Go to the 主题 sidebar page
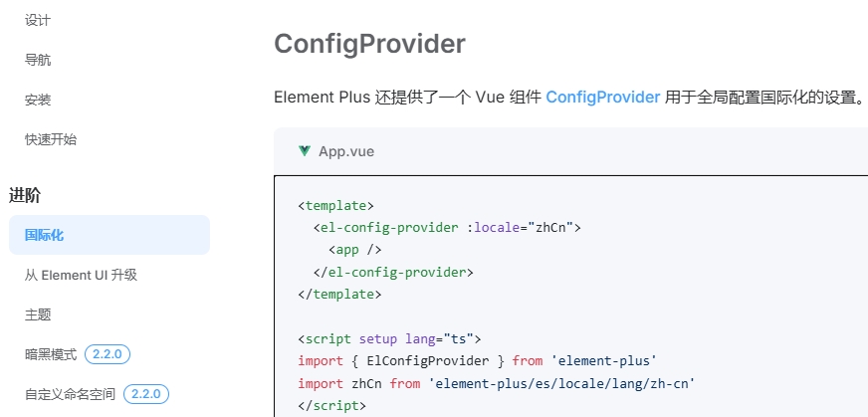This screenshot has width=868, height=417. tap(38, 314)
